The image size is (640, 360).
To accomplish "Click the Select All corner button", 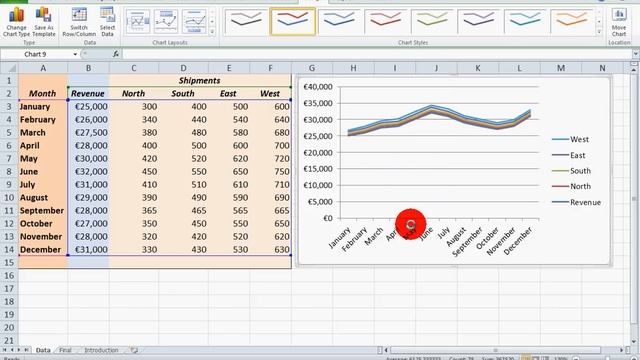I will [9, 68].
